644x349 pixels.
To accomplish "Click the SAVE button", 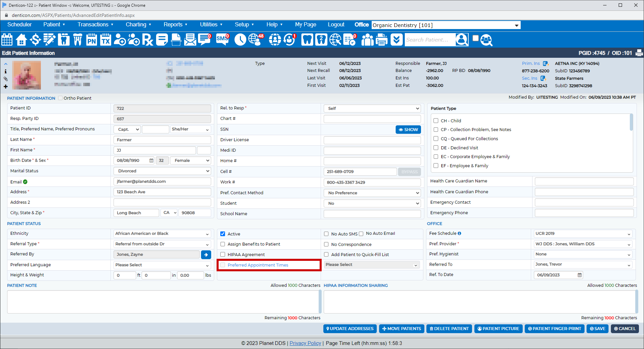I will tap(597, 329).
